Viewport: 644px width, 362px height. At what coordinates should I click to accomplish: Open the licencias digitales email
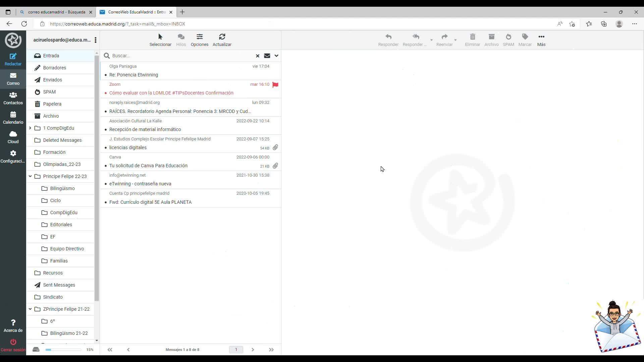pyautogui.click(x=128, y=147)
